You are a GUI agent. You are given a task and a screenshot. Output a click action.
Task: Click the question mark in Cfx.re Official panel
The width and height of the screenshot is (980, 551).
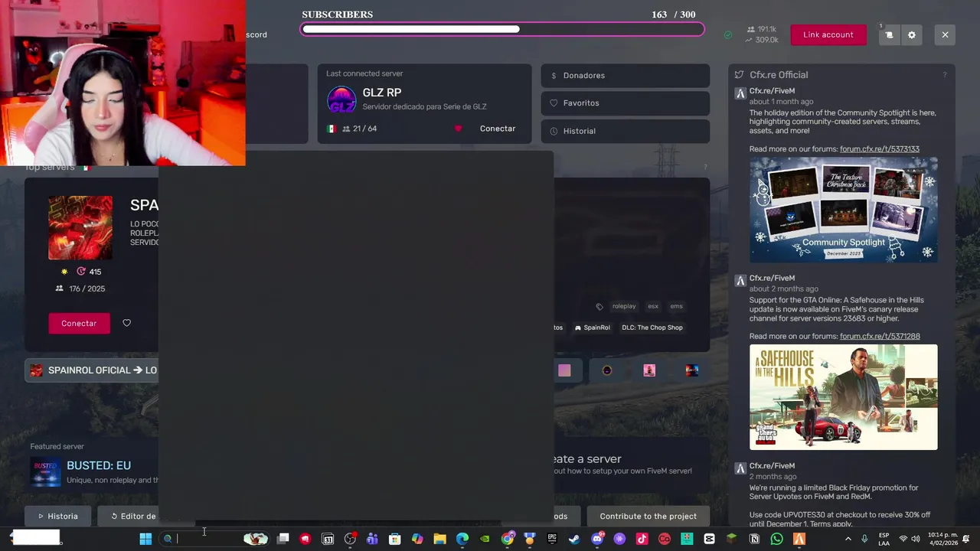[x=945, y=75]
